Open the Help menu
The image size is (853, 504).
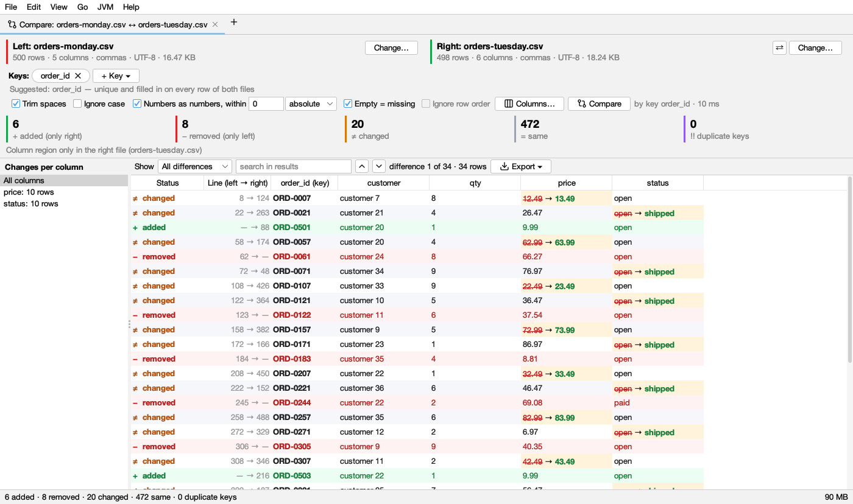(x=131, y=7)
